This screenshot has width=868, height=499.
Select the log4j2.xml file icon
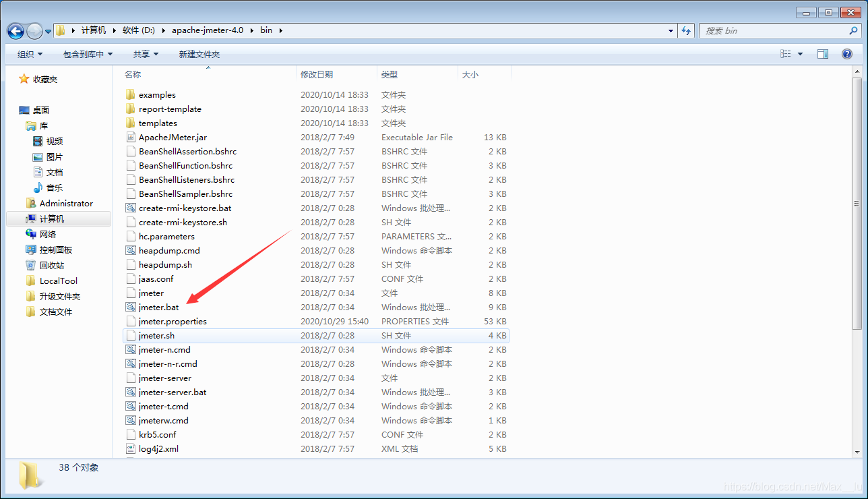click(131, 448)
